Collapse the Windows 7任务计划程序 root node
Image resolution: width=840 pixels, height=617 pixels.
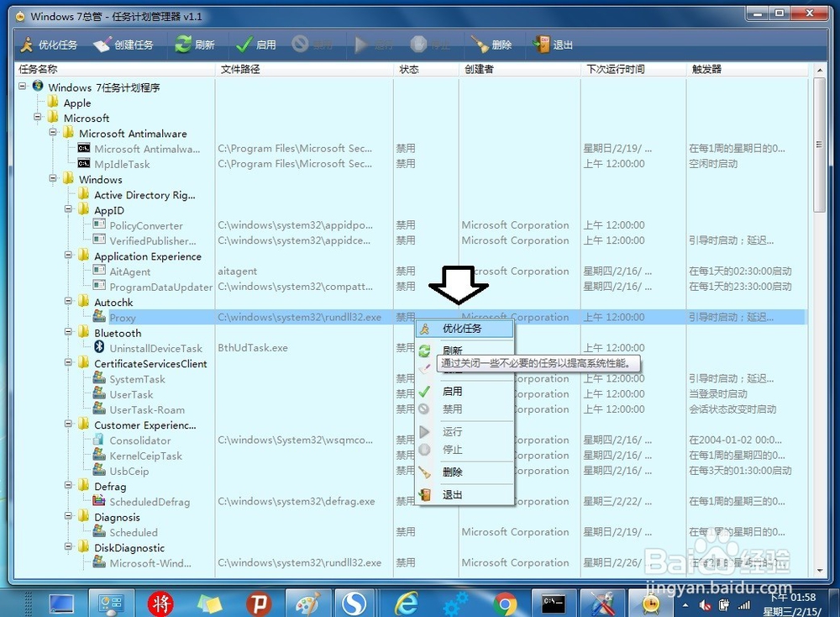tap(22, 86)
